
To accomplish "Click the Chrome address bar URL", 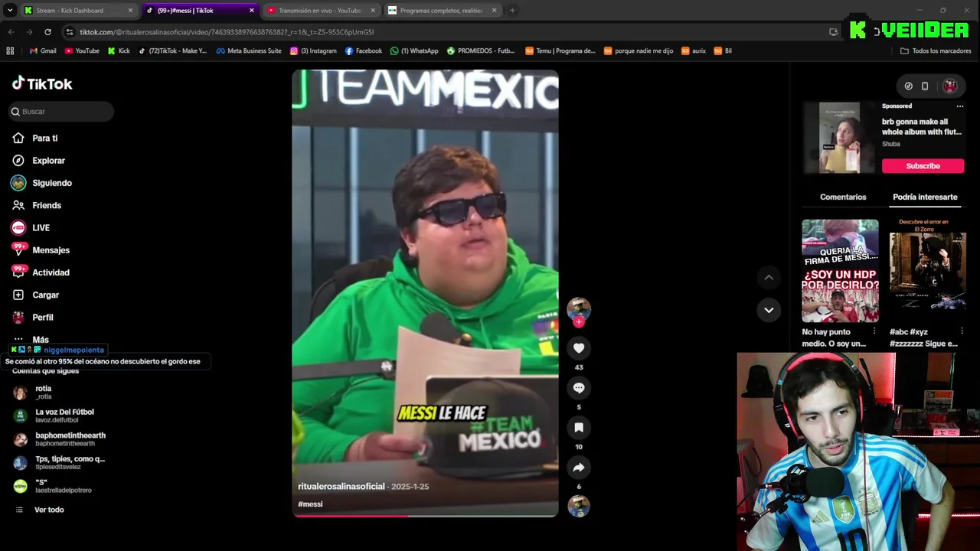I will pos(227,32).
